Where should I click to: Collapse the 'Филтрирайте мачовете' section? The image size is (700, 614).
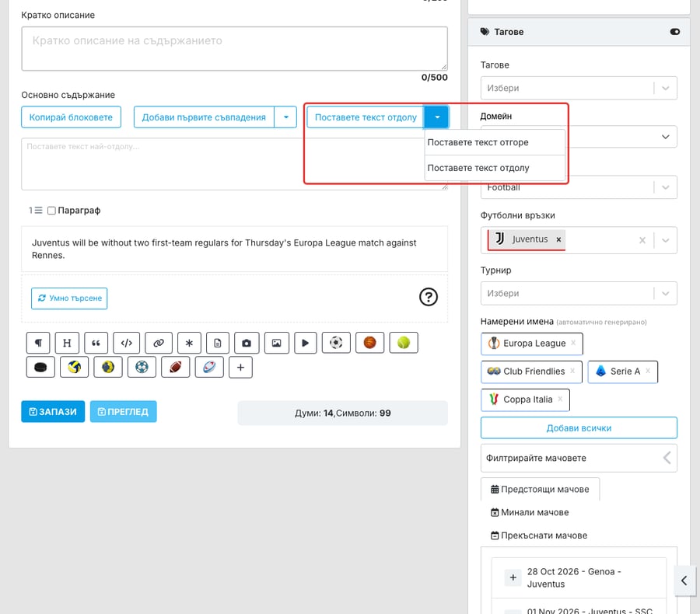[667, 458]
